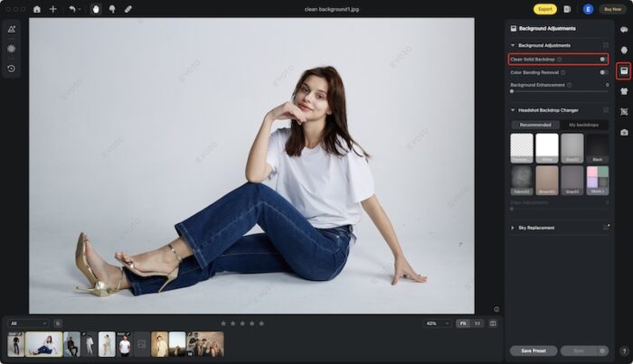633x364 pixels.
Task: Open the camera tethering panel icon
Action: click(624, 132)
